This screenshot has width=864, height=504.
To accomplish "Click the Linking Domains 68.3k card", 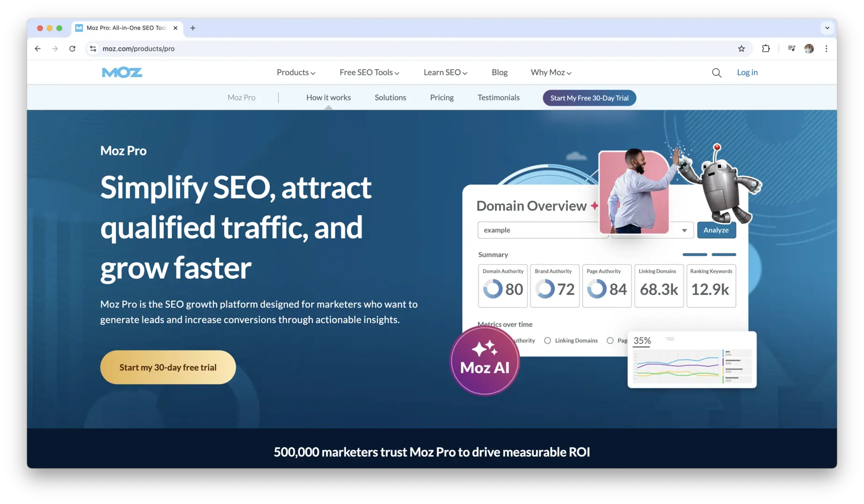I will click(x=659, y=286).
